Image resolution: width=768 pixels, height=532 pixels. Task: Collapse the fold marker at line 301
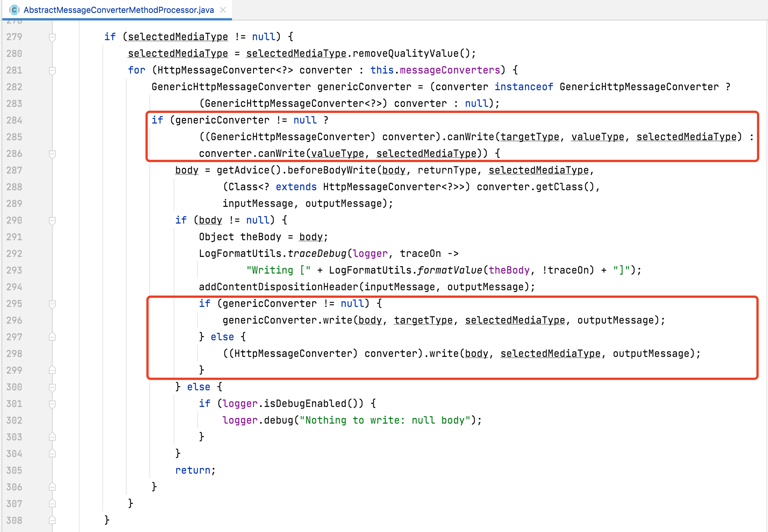pos(52,403)
